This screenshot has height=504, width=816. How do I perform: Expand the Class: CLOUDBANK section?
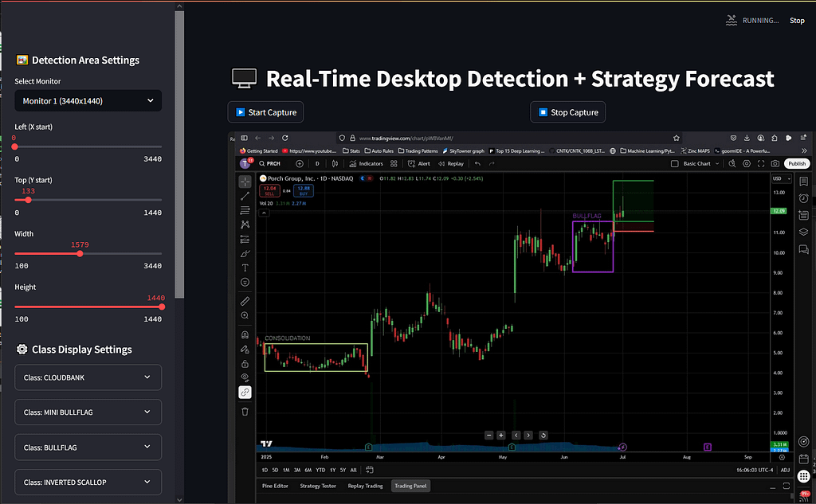point(88,377)
